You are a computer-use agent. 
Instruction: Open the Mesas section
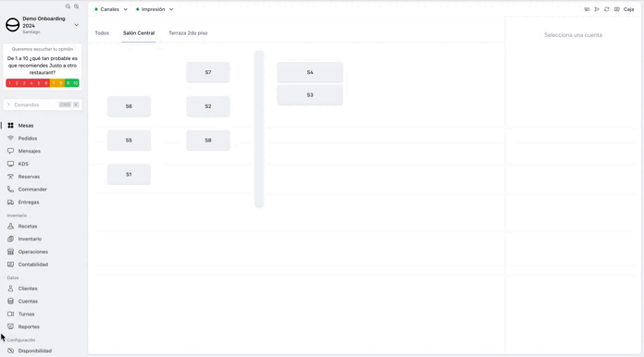tap(26, 126)
